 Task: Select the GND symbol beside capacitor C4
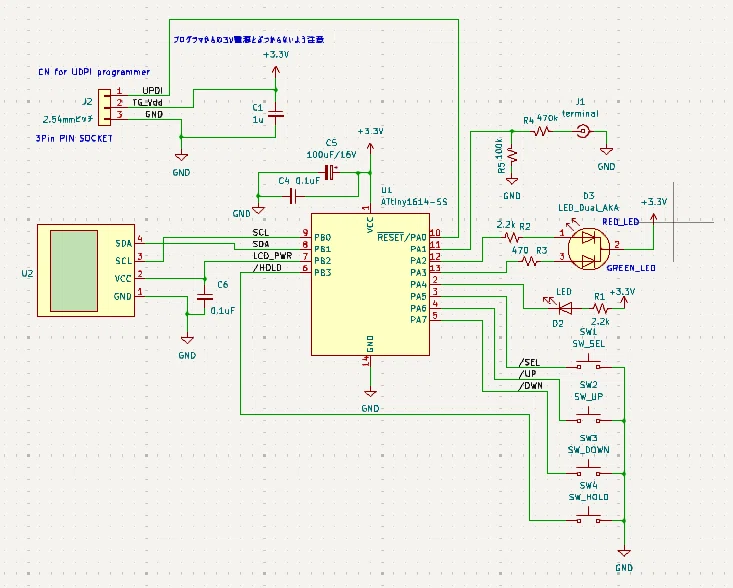(258, 210)
